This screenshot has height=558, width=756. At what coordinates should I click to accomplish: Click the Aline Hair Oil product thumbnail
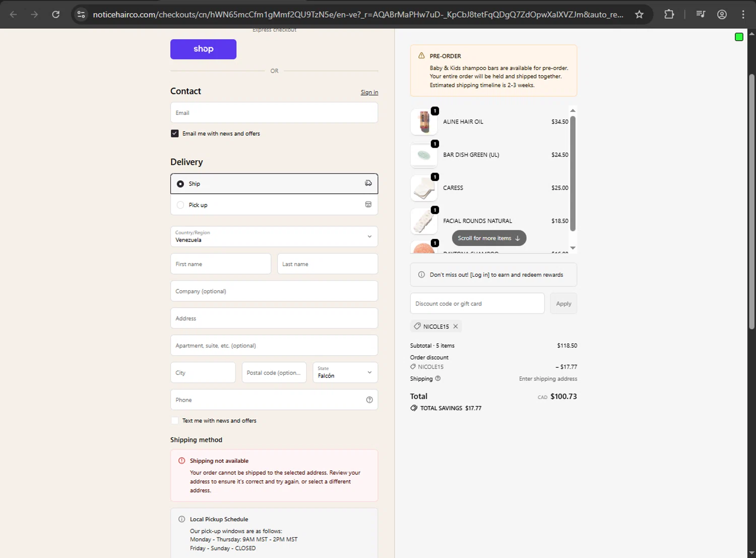click(x=424, y=121)
